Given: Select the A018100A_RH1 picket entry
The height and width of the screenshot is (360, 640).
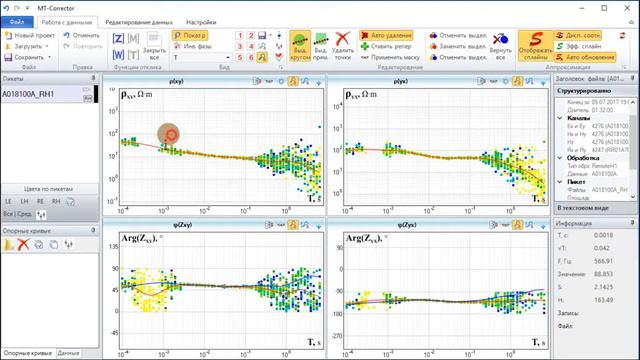Looking at the screenshot, I should 47,94.
